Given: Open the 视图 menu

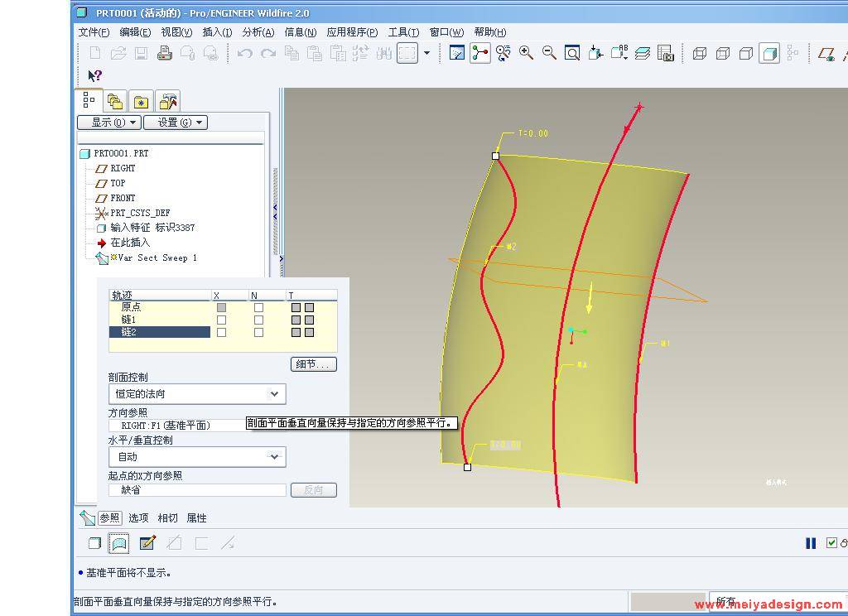Looking at the screenshot, I should click(176, 32).
